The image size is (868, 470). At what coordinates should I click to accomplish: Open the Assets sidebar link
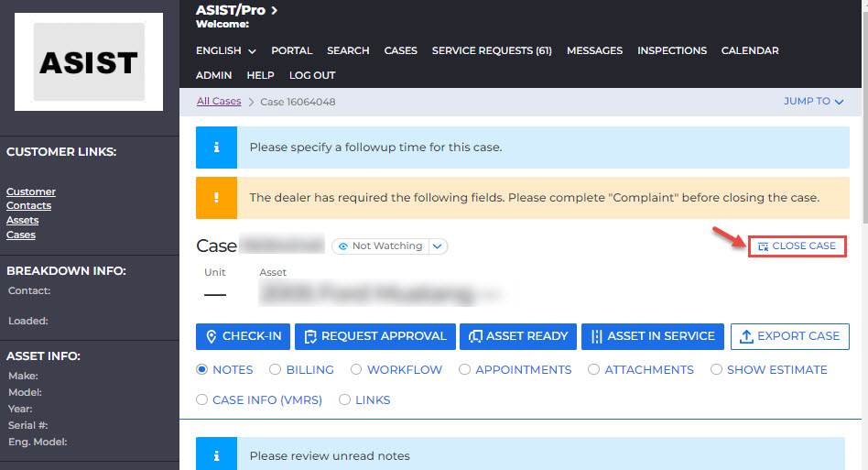23,220
